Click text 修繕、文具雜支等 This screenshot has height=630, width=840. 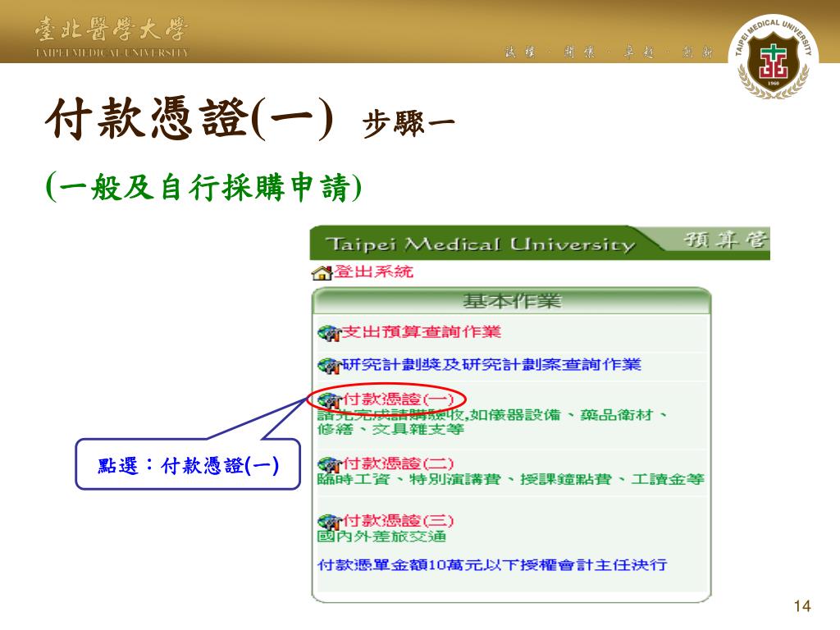click(x=390, y=429)
